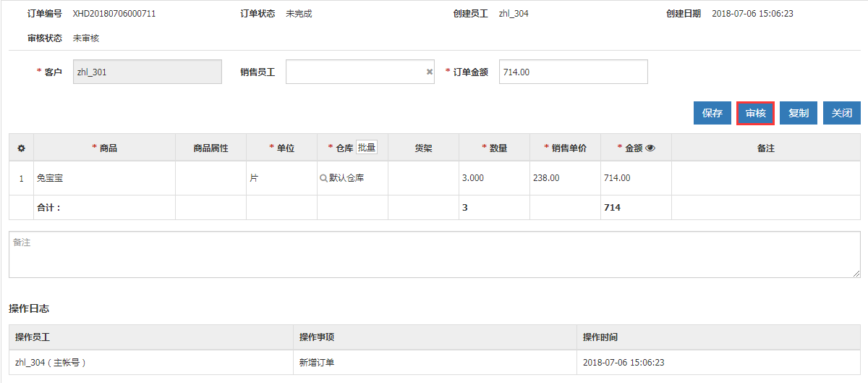Screen dimensions: 868x383
Task: Click inside the 备注 textarea
Action: coord(434,254)
